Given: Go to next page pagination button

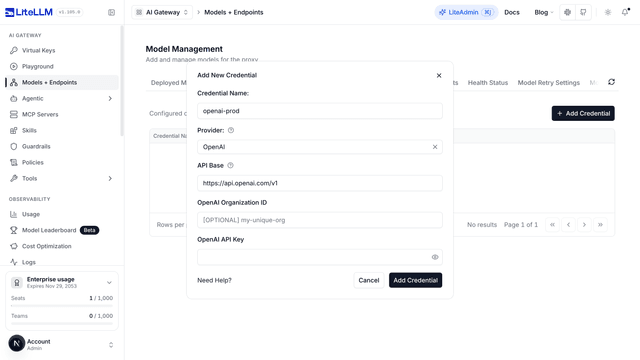Looking at the screenshot, I should tap(584, 224).
